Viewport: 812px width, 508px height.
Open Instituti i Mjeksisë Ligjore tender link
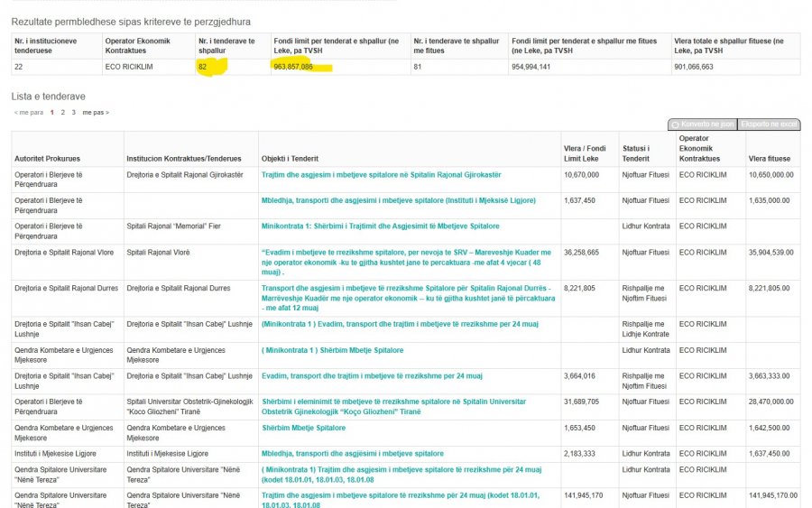(x=398, y=200)
